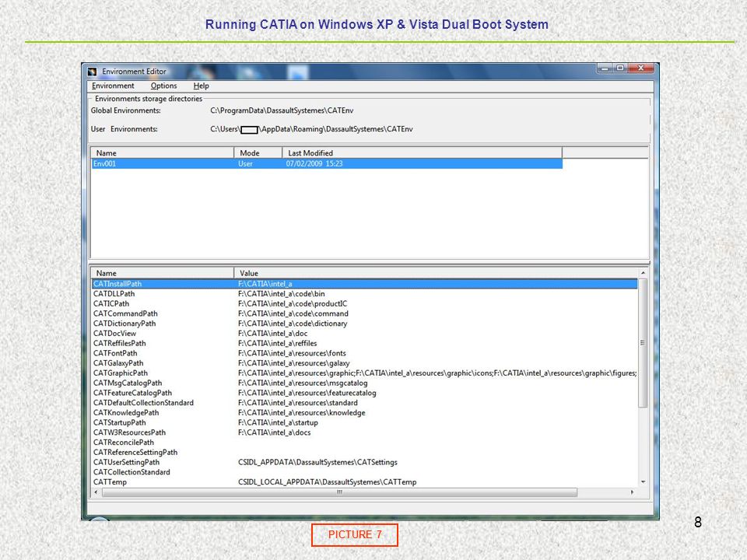
Task: Select the CATInstallPath variable
Action: (364, 284)
